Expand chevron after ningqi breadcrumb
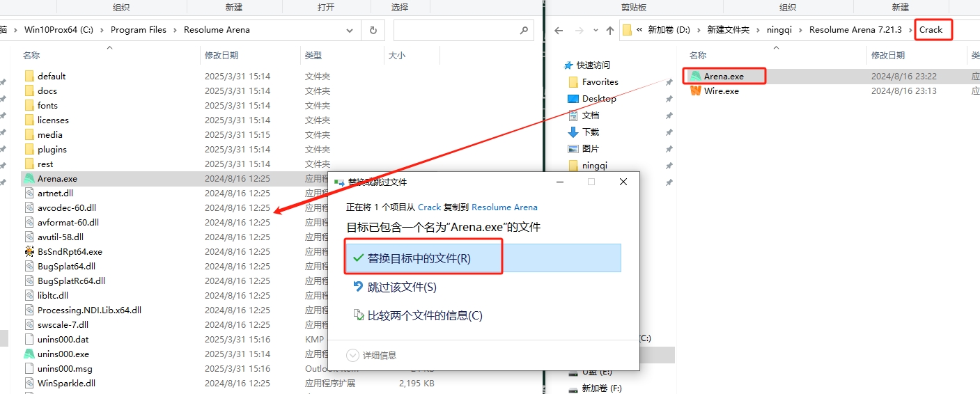 (801, 30)
